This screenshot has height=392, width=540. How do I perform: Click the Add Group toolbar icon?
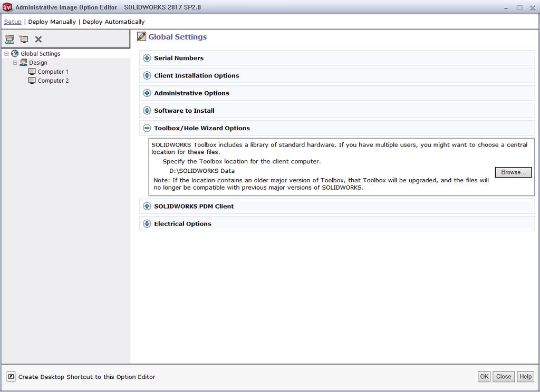tap(9, 39)
